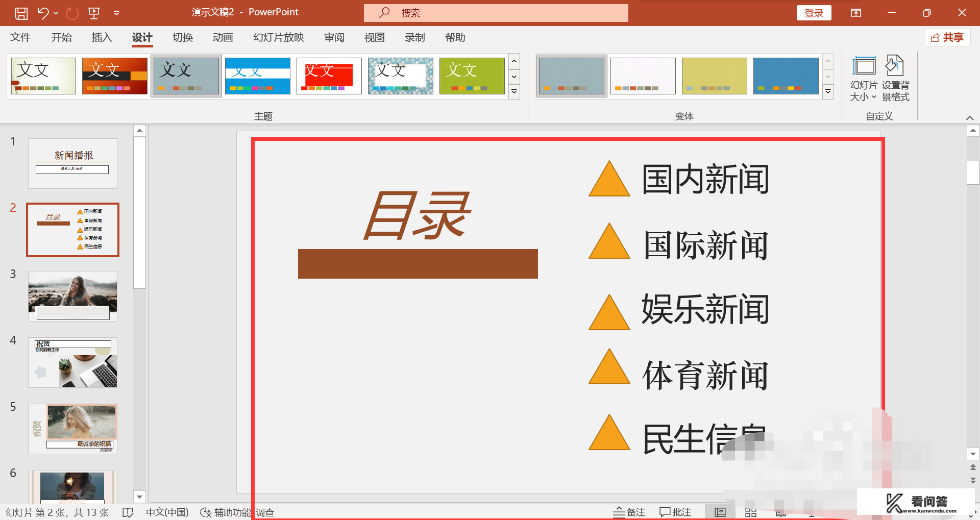Open comments with the 批注 icon
Viewport: 980px width, 520px height.
[x=675, y=512]
